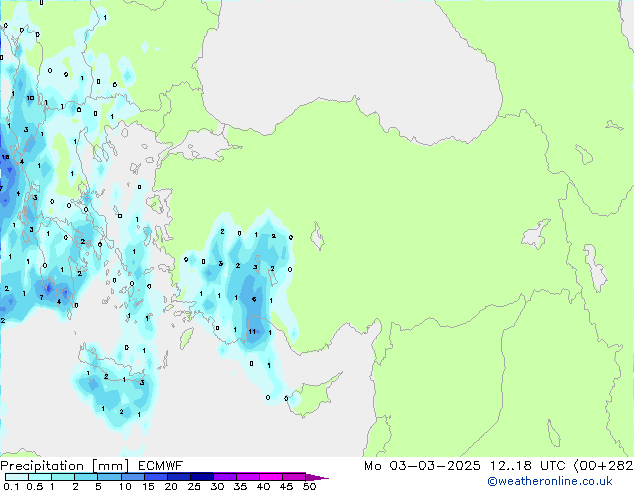Click the '45' legend scale value
This screenshot has height=490, width=634.
coord(286,486)
